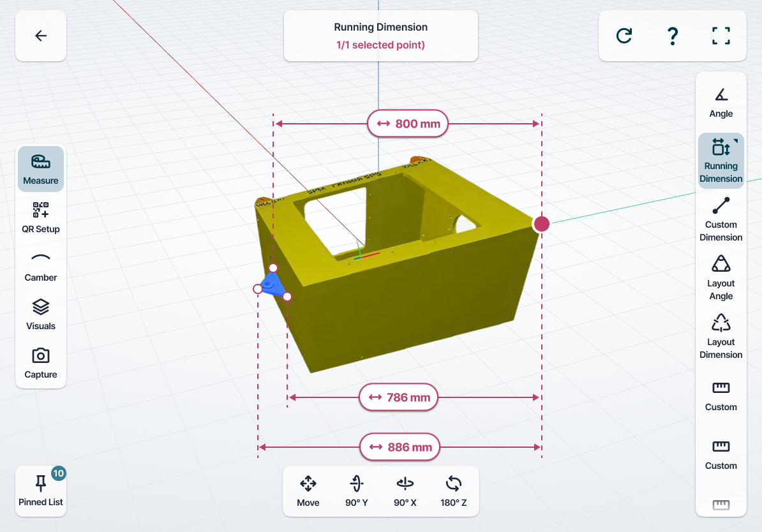Open the Visuals layers panel
Image resolution: width=762 pixels, height=532 pixels.
[41, 314]
